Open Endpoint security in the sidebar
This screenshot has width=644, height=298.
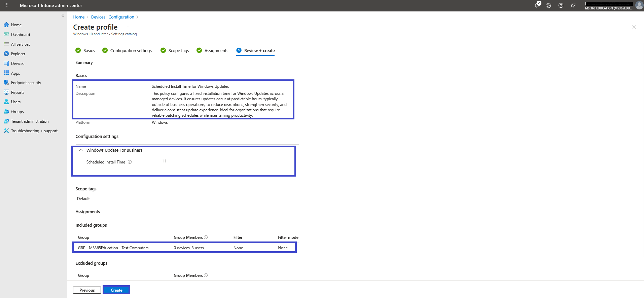coord(26,83)
